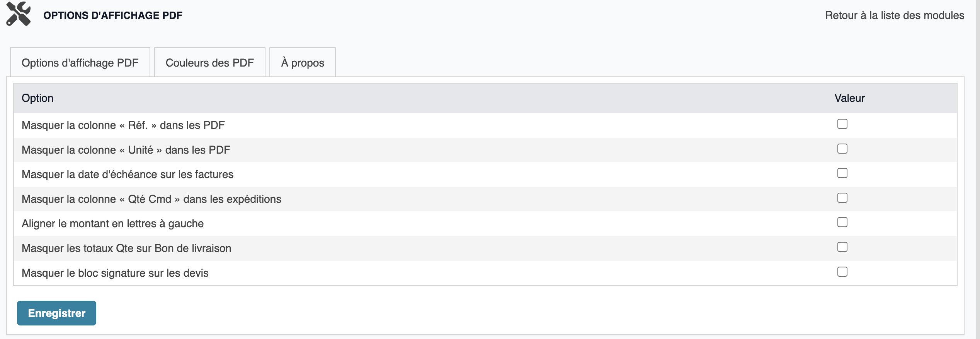Image resolution: width=980 pixels, height=339 pixels.
Task: Click the Valeur column header
Action: (849, 98)
